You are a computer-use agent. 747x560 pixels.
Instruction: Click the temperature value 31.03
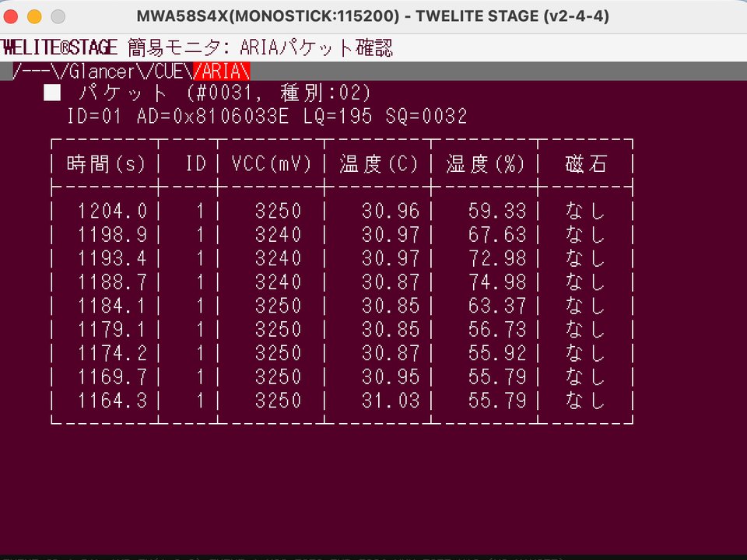391,401
